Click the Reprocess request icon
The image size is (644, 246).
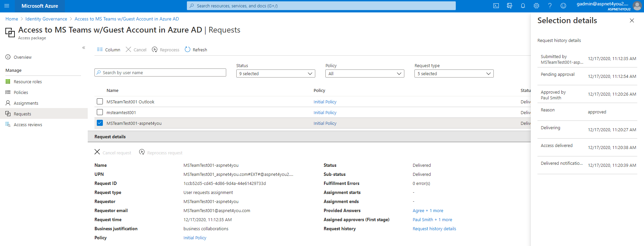click(142, 152)
